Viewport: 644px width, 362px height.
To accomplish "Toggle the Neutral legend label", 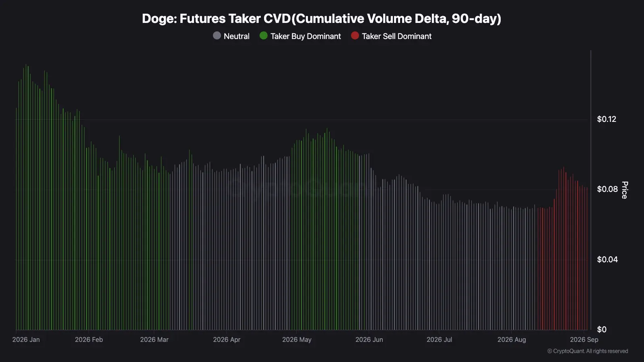I will pyautogui.click(x=237, y=36).
